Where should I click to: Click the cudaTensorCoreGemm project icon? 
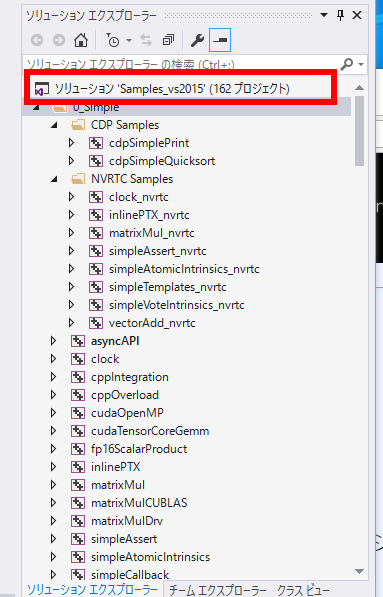tap(78, 431)
